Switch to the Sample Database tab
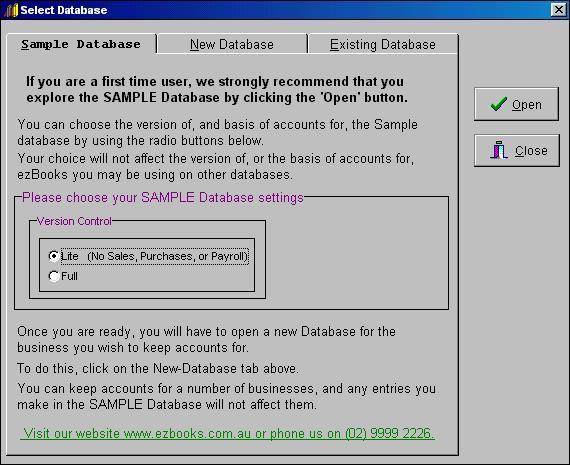570x465 pixels. [x=81, y=44]
